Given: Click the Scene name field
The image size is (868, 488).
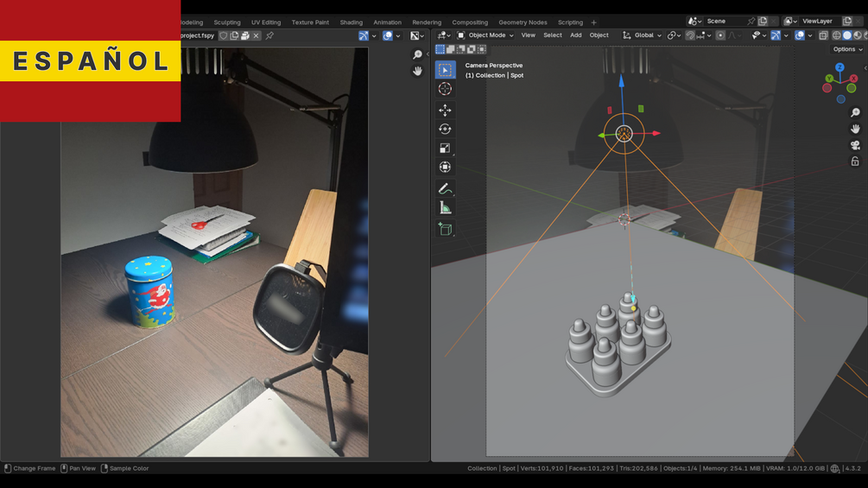Looking at the screenshot, I should (724, 21).
